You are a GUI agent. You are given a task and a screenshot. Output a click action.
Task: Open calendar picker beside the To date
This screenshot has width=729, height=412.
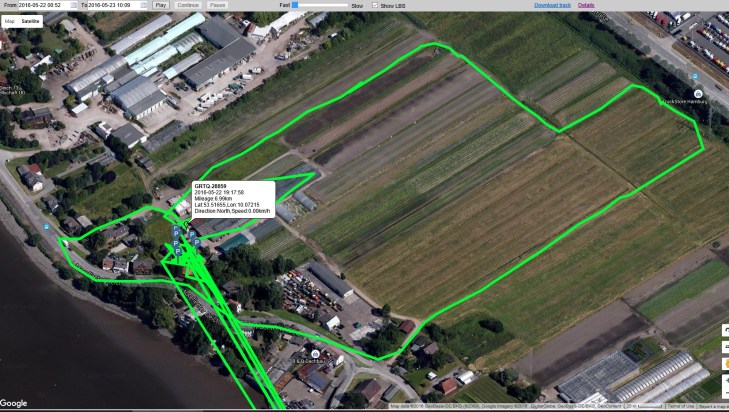[x=147, y=5]
